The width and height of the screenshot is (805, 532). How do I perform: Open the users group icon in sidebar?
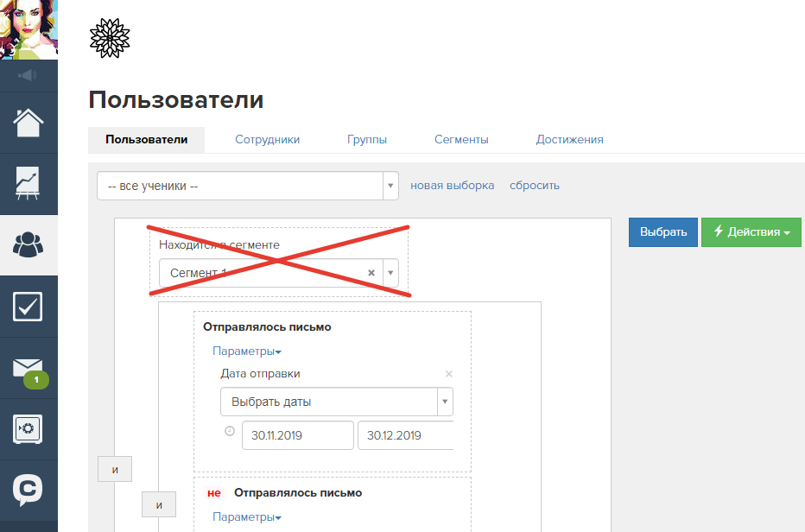coord(29,244)
